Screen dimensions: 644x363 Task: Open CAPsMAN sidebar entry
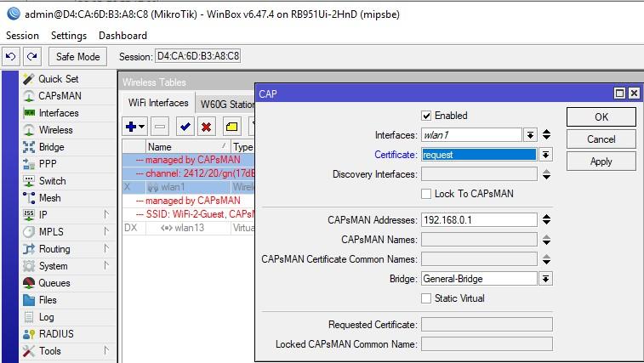pyautogui.click(x=60, y=96)
